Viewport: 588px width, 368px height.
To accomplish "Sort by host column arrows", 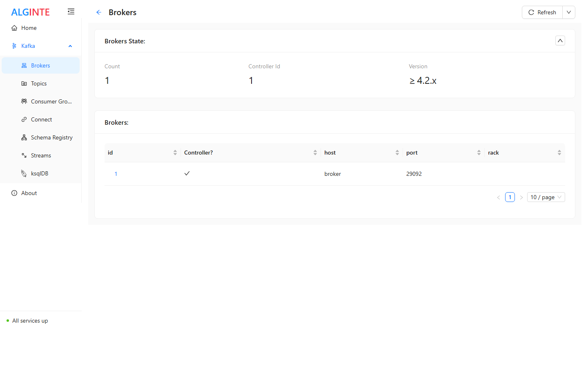I will (x=397, y=153).
